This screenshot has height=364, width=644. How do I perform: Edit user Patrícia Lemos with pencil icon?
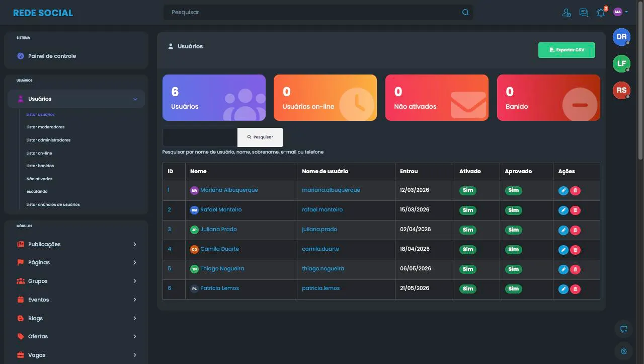tap(563, 289)
